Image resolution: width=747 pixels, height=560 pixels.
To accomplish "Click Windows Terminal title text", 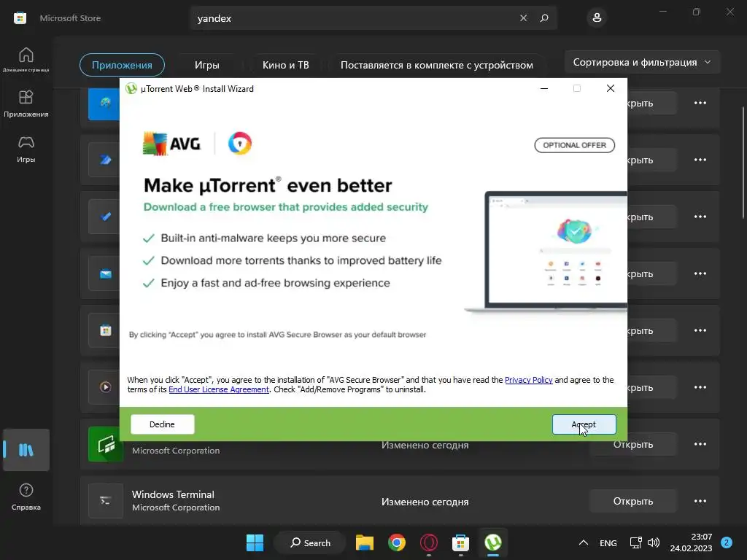I will pos(173,494).
